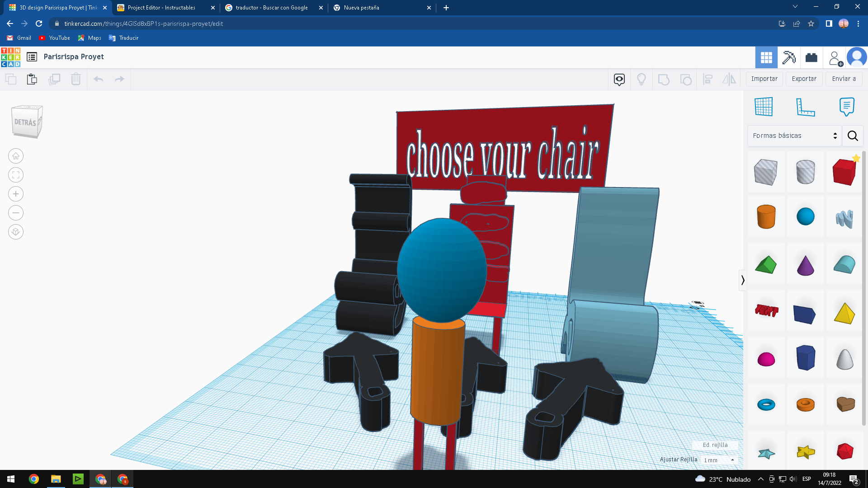Click the Zoom in button
The height and width of the screenshot is (488, 868).
(x=16, y=194)
